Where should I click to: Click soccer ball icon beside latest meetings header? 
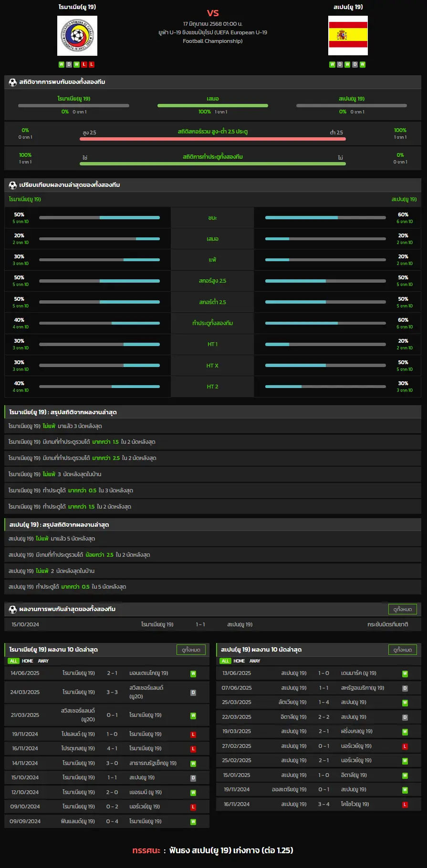click(x=13, y=609)
